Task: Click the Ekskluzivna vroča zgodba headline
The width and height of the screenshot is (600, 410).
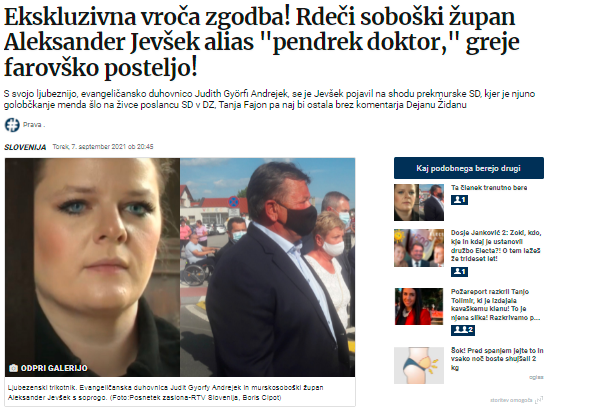Action: (x=261, y=42)
